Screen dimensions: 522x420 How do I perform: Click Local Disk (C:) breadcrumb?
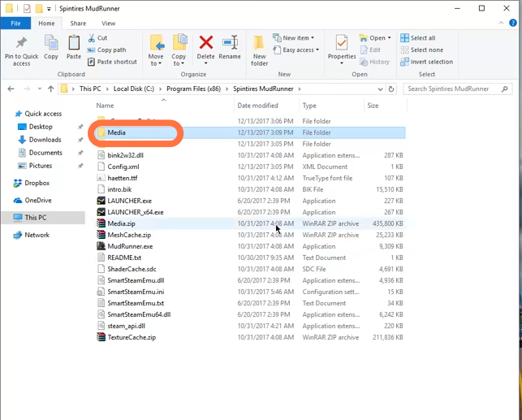tap(134, 89)
